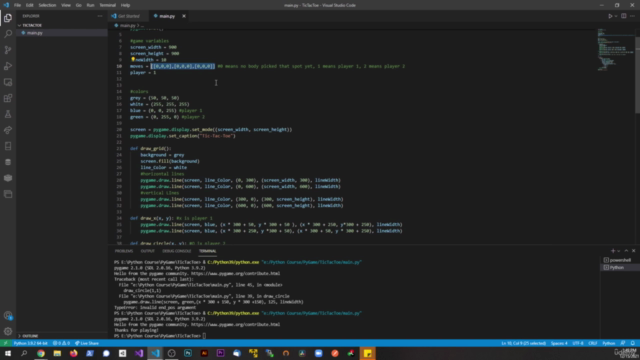The width and height of the screenshot is (640, 360).
Task: Select main.py in the Explorer tree
Action: tap(62, 33)
